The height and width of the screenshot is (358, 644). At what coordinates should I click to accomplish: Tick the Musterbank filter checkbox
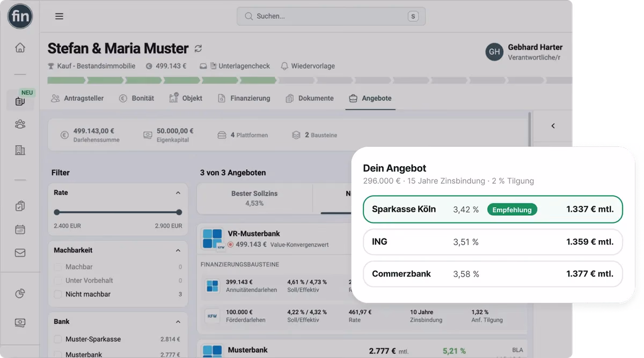pos(58,354)
